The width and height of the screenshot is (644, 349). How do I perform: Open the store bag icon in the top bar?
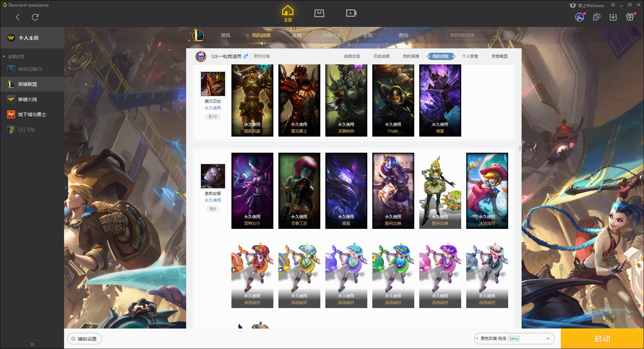click(x=319, y=13)
